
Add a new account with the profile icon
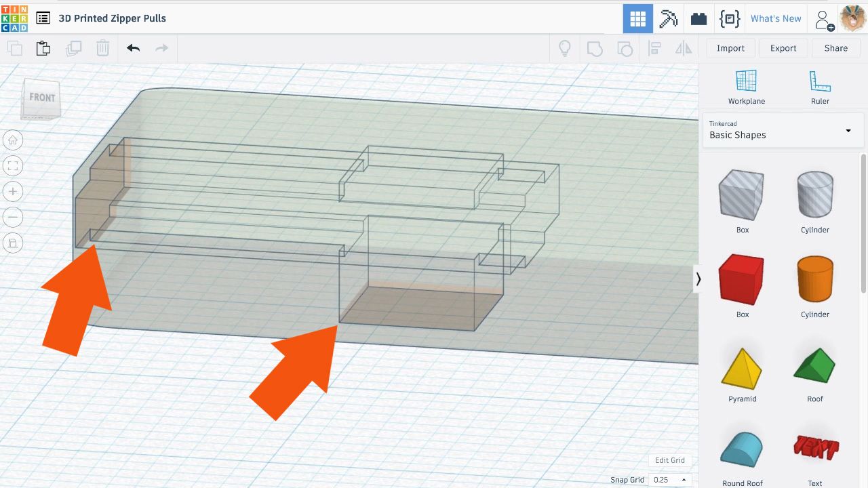click(824, 18)
